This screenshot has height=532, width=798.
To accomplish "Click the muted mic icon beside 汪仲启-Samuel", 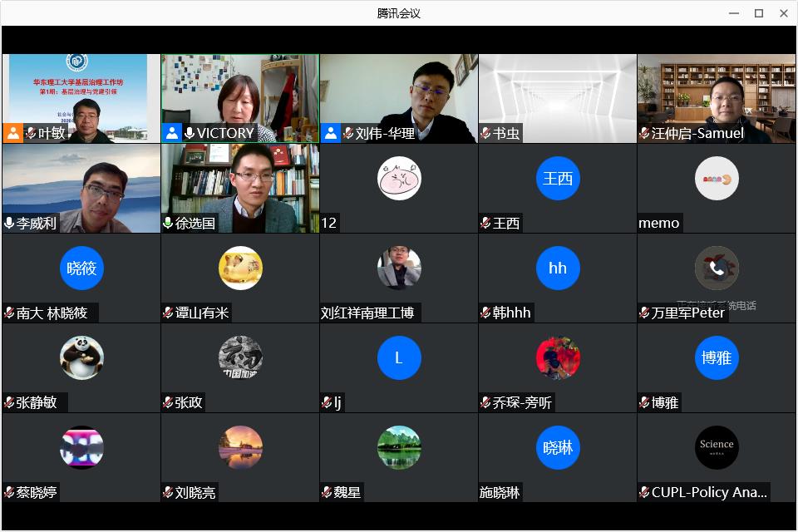I will tap(644, 133).
